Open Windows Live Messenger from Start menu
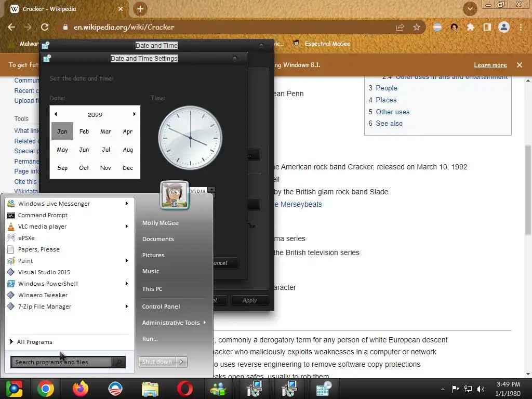532x399 pixels. [x=68, y=204]
